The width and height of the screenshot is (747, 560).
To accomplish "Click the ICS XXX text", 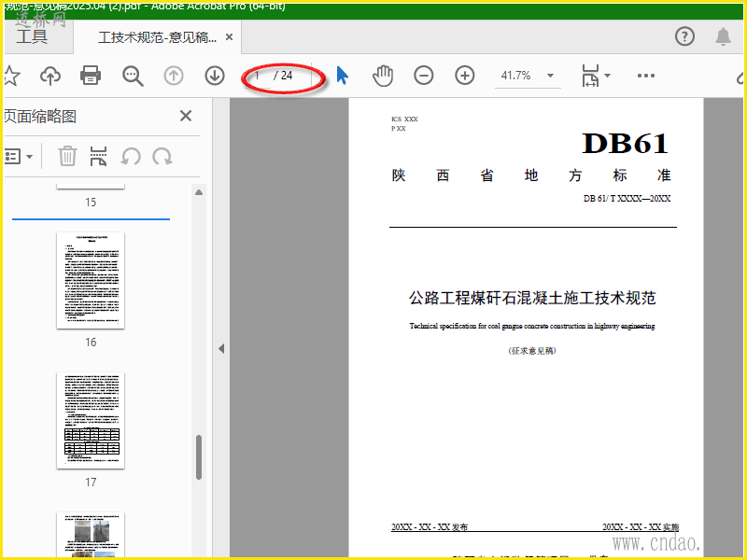I will pos(404,119).
